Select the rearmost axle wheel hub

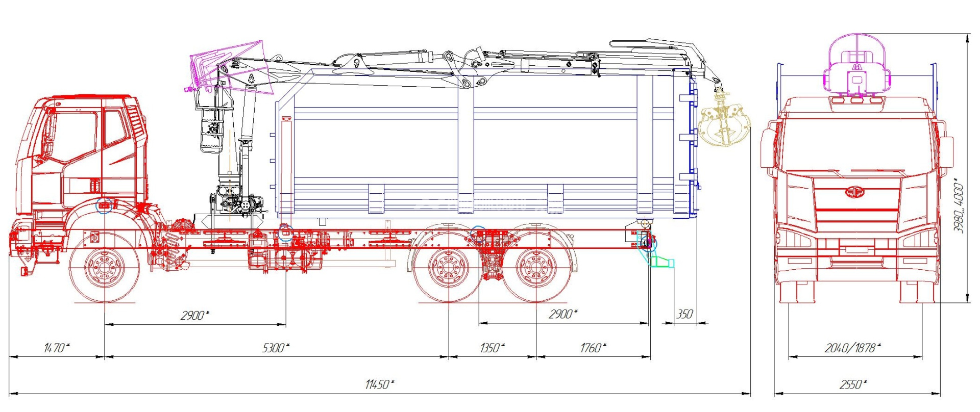[536, 267]
